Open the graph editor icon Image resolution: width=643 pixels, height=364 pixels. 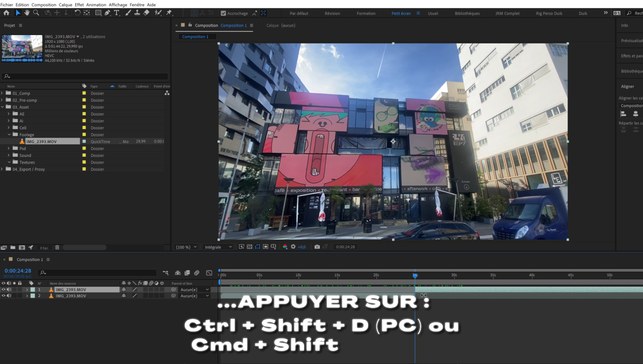point(209,273)
